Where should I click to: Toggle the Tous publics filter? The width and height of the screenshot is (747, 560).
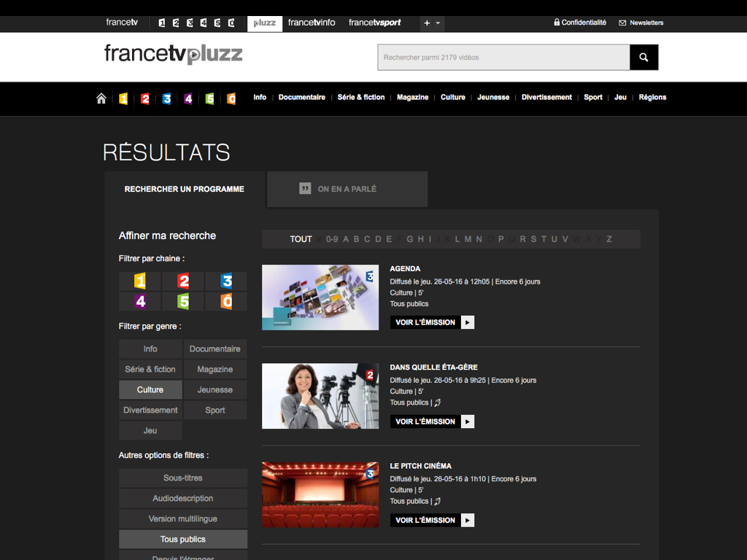(x=183, y=540)
